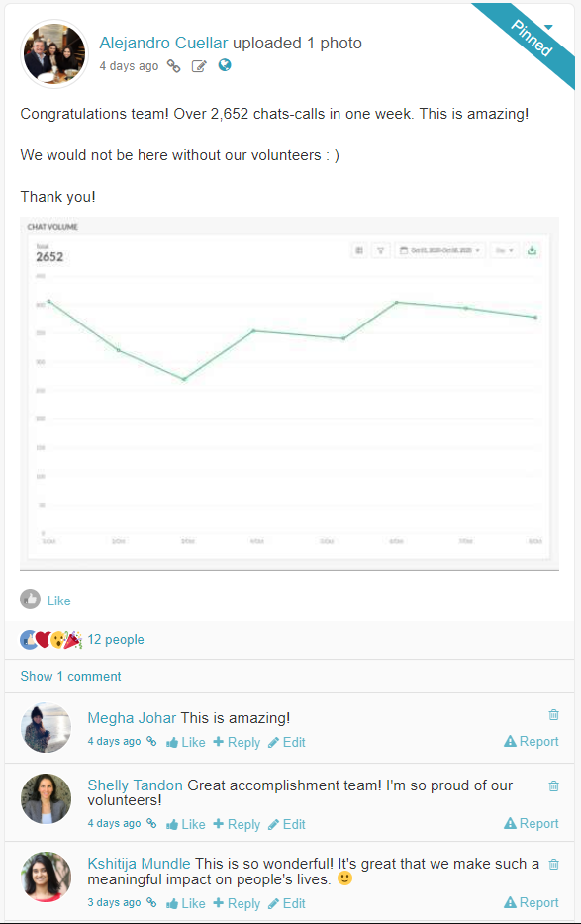Open the chat volume chart photo
The height and width of the screenshot is (924, 581).
(289, 394)
